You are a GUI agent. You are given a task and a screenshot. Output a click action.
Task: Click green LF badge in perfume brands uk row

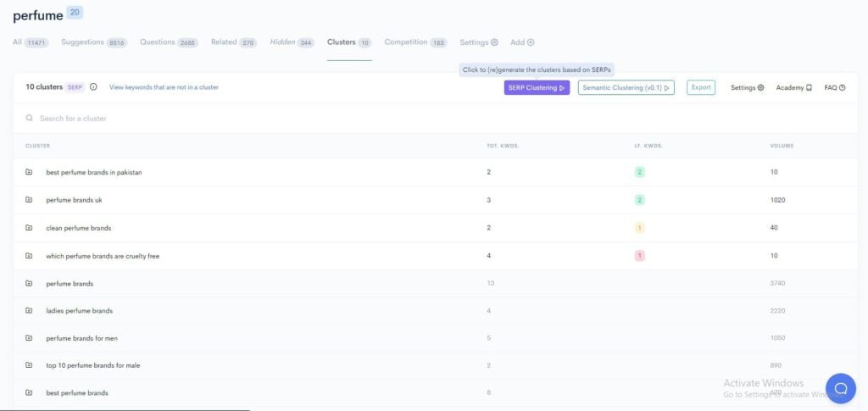(x=639, y=200)
